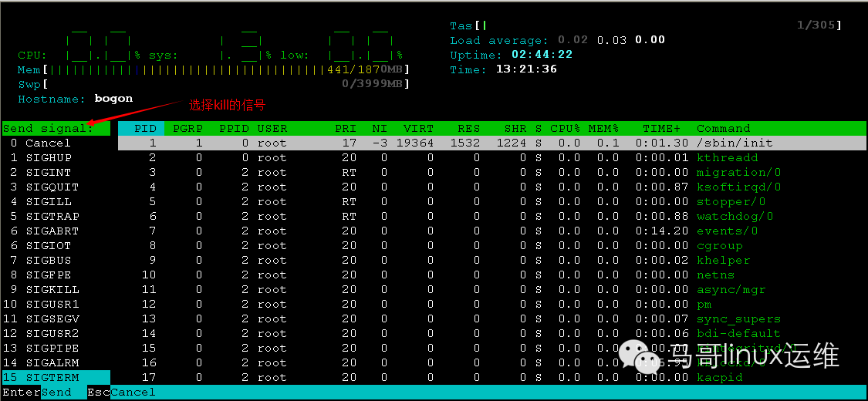Select the kacpid process row

click(492, 377)
